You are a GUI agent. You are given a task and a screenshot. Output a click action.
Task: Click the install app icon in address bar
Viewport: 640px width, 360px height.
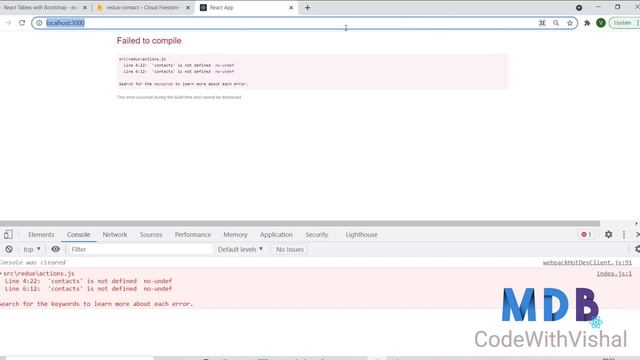[x=542, y=23]
